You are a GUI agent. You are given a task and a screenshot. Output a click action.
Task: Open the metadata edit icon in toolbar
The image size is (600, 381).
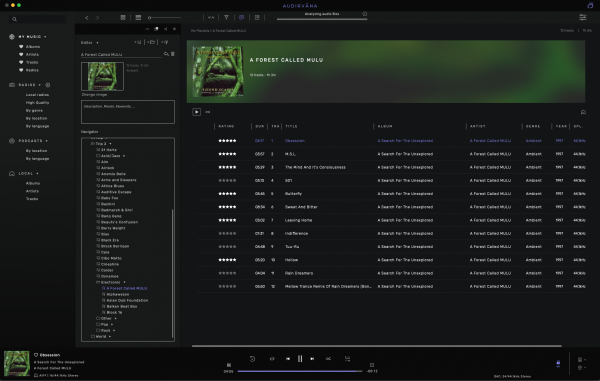pyautogui.click(x=257, y=17)
